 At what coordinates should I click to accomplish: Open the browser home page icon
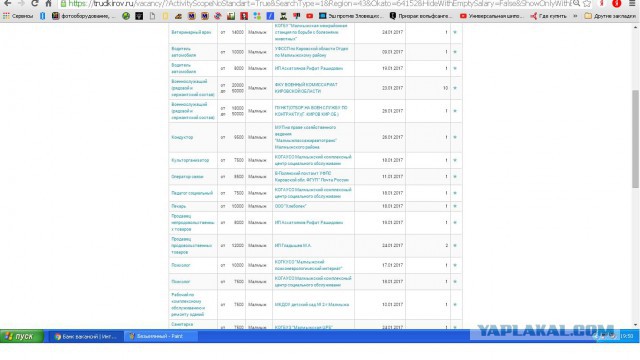point(48,3)
